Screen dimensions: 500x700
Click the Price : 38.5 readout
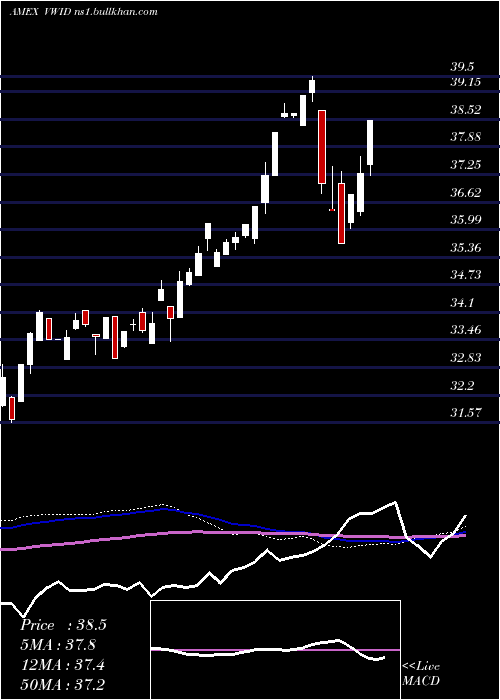coord(63,625)
